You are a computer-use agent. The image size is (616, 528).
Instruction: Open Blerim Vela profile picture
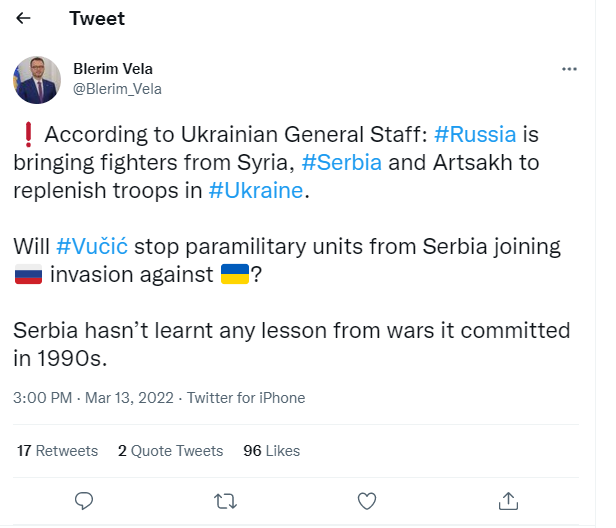tap(38, 80)
